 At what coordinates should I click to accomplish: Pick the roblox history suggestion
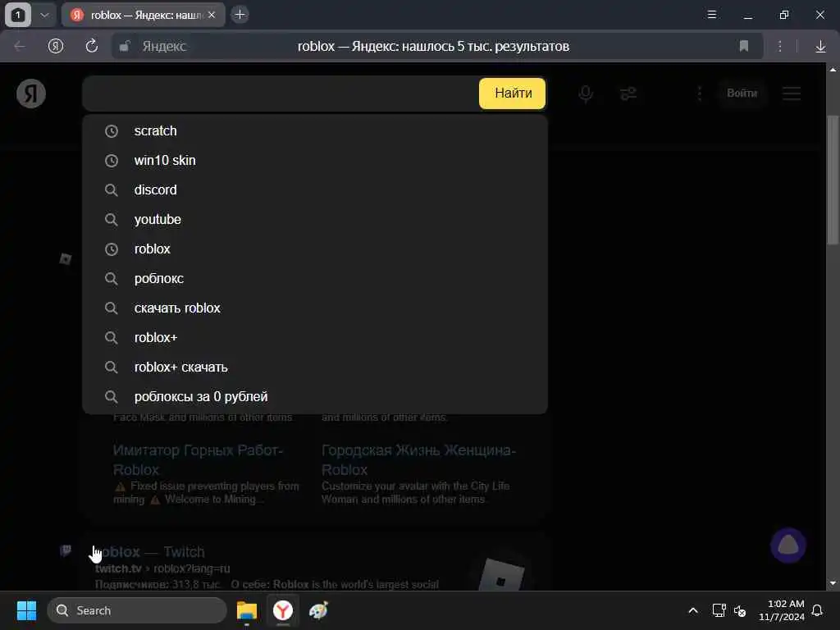[x=315, y=249]
